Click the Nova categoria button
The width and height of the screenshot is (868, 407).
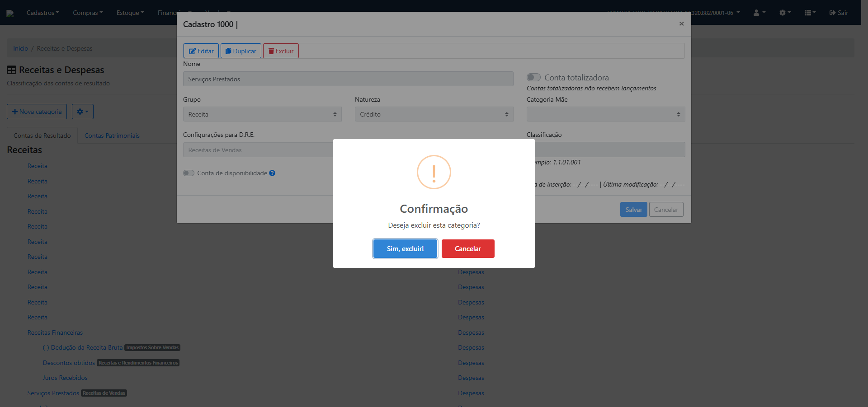point(37,112)
